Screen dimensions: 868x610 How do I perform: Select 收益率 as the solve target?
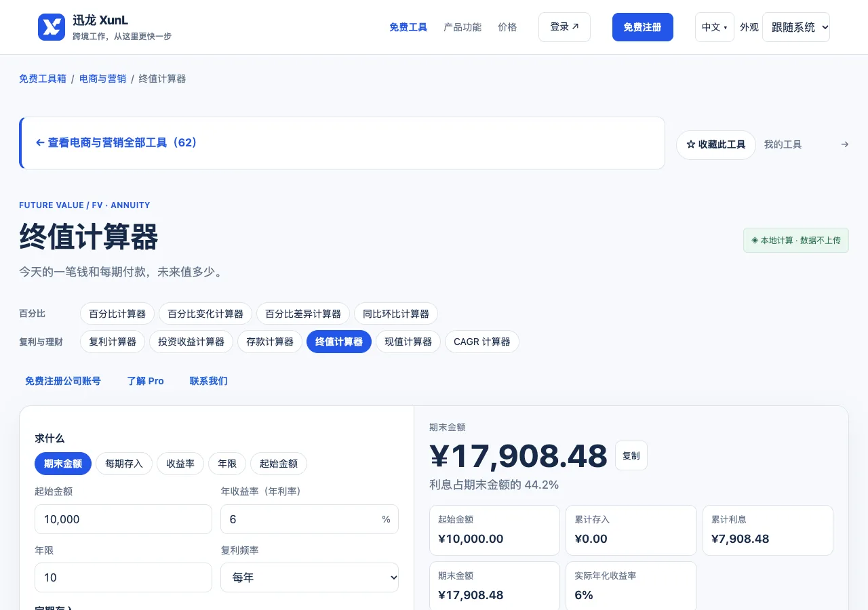click(180, 464)
